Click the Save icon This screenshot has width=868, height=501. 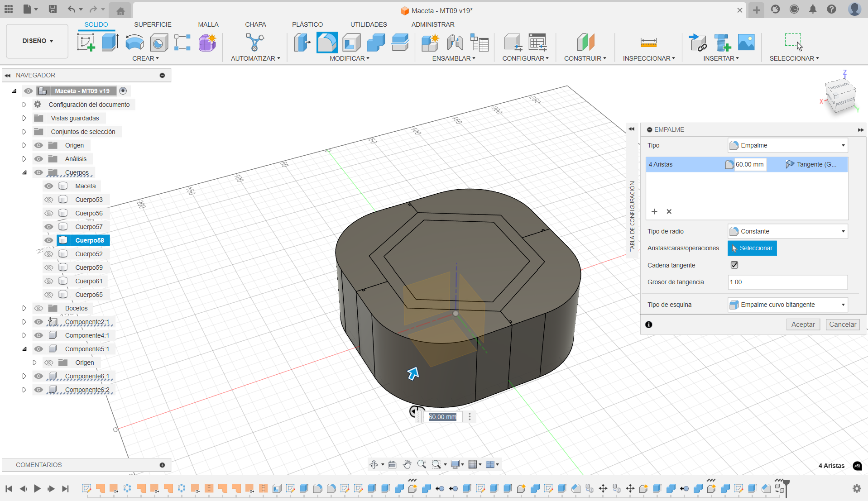(x=53, y=9)
